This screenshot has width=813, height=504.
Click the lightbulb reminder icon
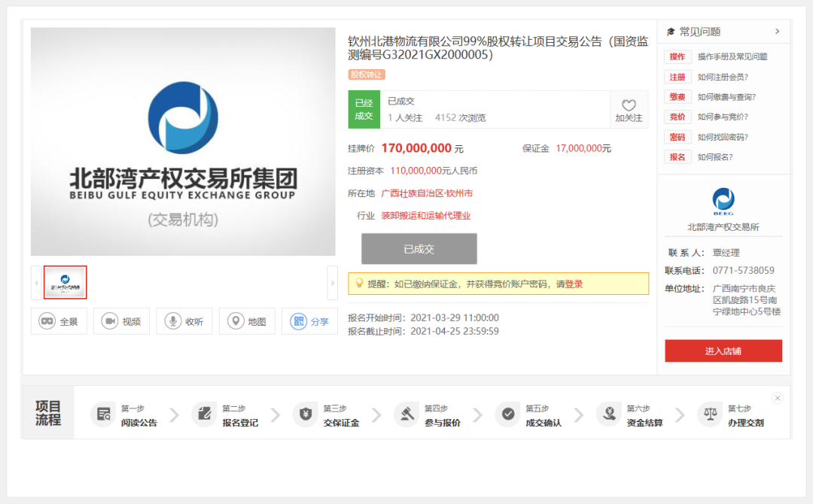tap(359, 283)
